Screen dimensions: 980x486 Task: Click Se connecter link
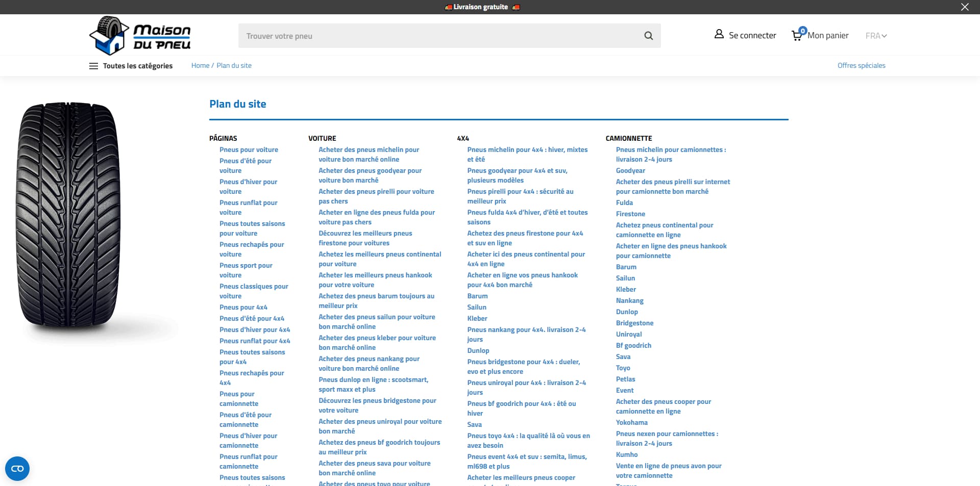(x=752, y=35)
